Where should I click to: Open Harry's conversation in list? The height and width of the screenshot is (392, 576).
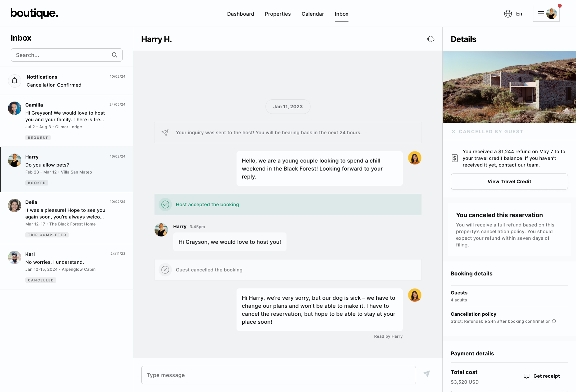click(67, 170)
